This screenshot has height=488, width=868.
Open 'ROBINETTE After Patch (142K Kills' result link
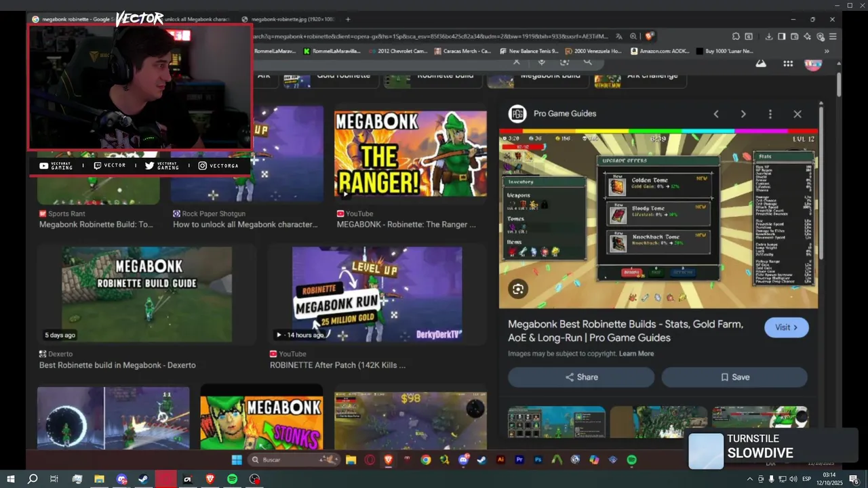(x=338, y=365)
